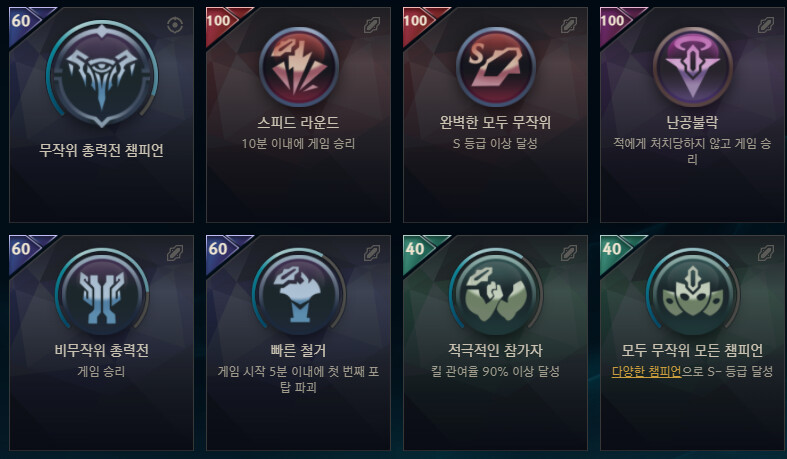Click the 무작위 총력전 챔피언 emblem

pos(102,73)
